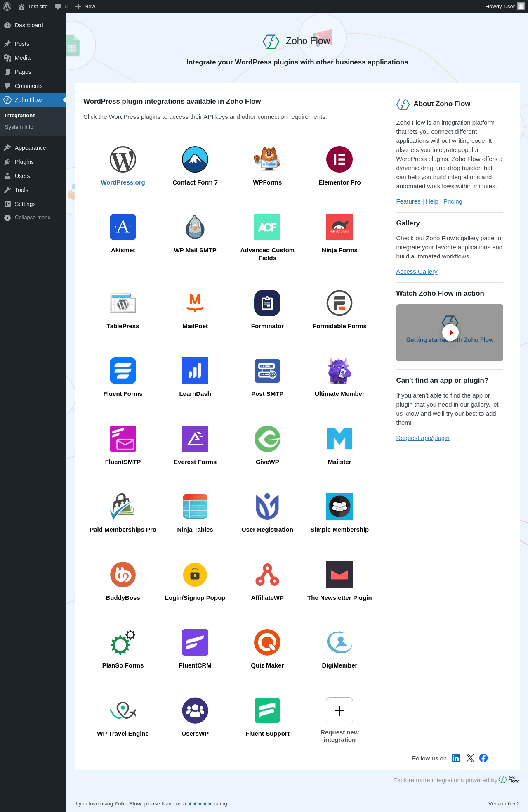The image size is (528, 812).
Task: Visit the Zoho Flow Facebook page
Action: click(483, 758)
